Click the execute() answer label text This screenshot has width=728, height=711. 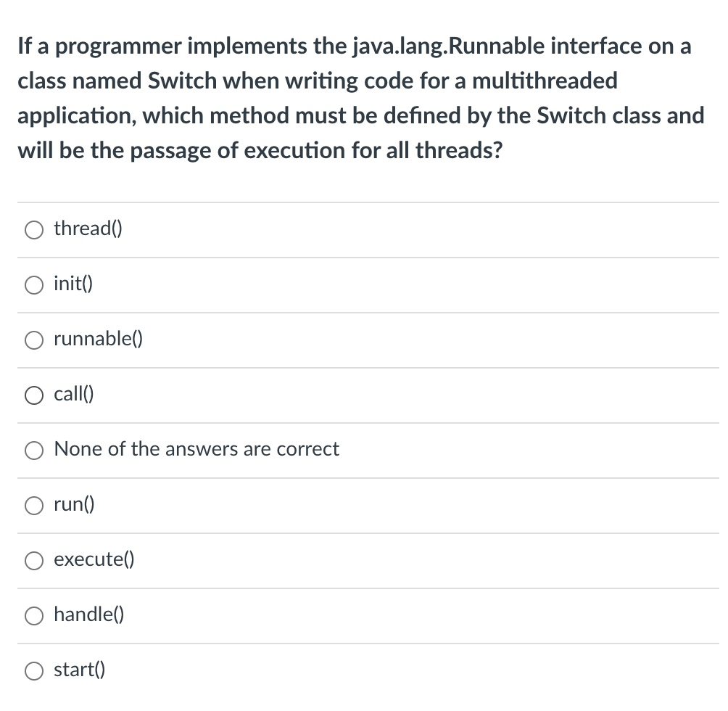point(93,560)
